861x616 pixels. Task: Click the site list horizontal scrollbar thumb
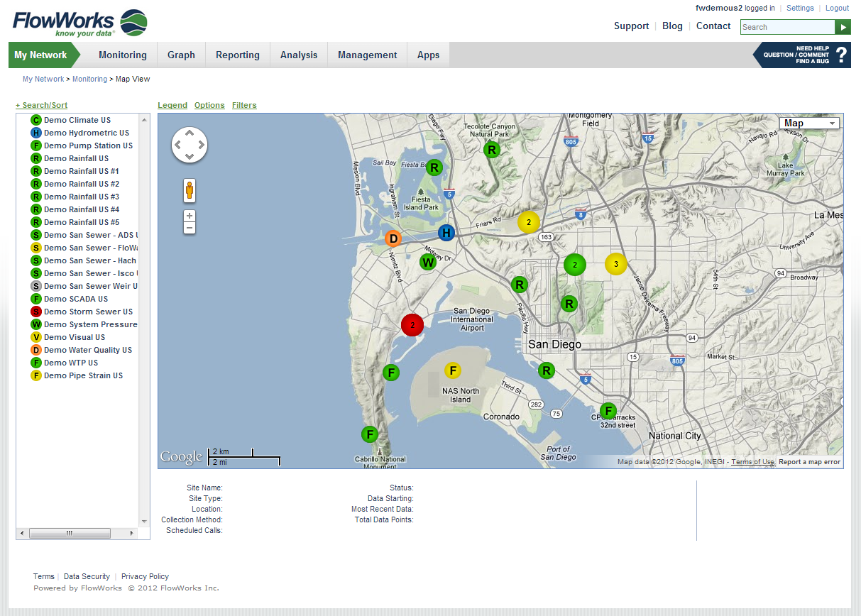point(69,533)
